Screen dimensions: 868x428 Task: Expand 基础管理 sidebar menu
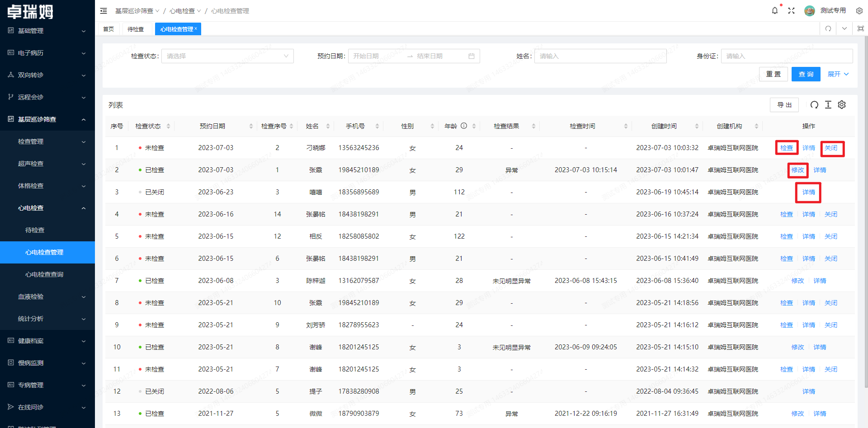pos(47,31)
